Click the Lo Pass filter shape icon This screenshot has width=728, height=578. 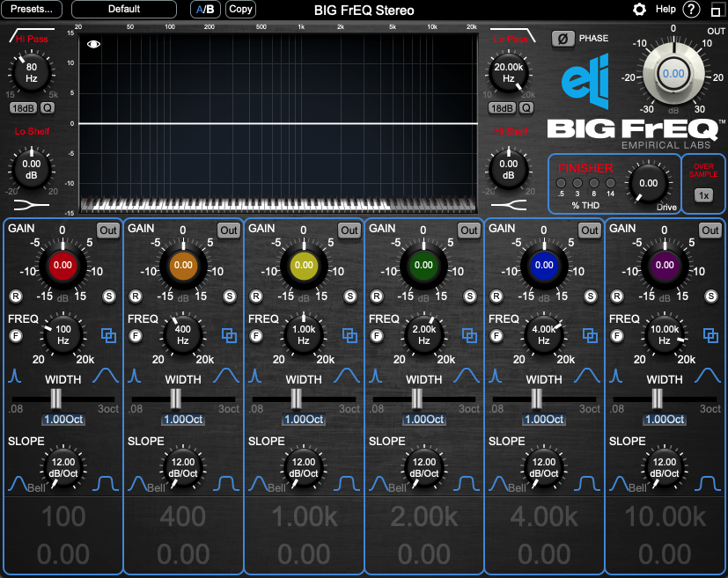[512, 35]
